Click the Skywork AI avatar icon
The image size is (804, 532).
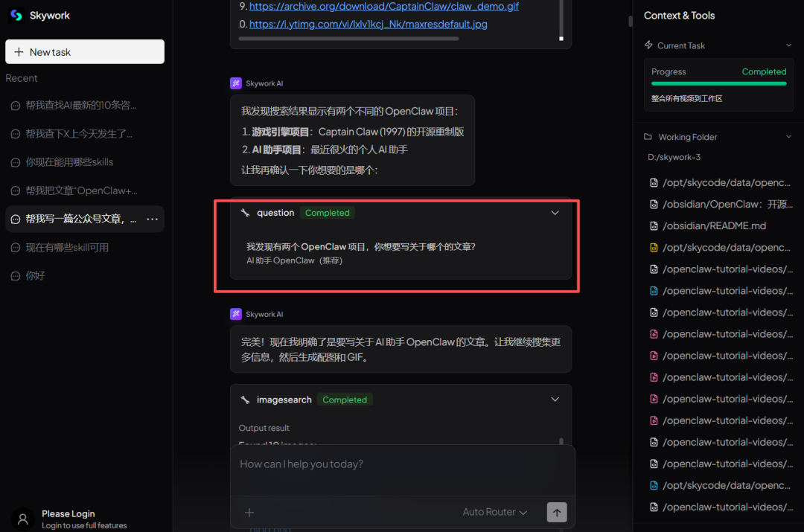click(x=236, y=83)
